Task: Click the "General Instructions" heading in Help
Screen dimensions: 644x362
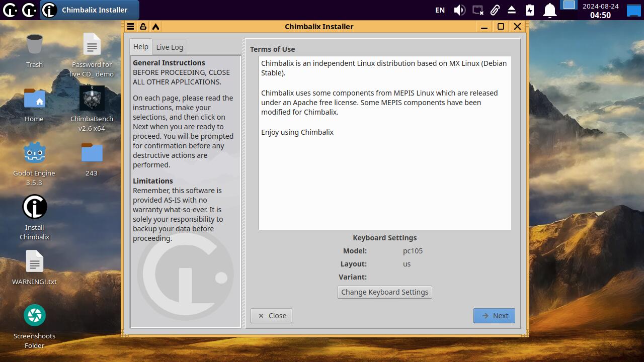Action: coord(169,63)
